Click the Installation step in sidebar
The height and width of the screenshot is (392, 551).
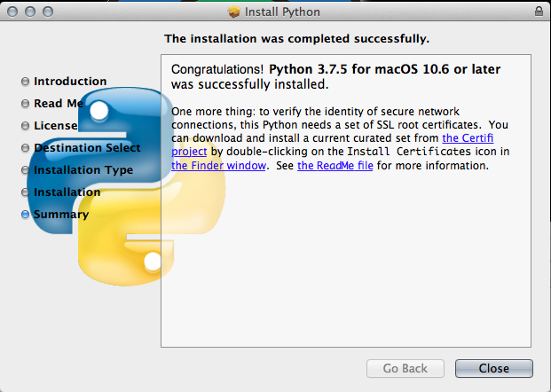point(67,192)
